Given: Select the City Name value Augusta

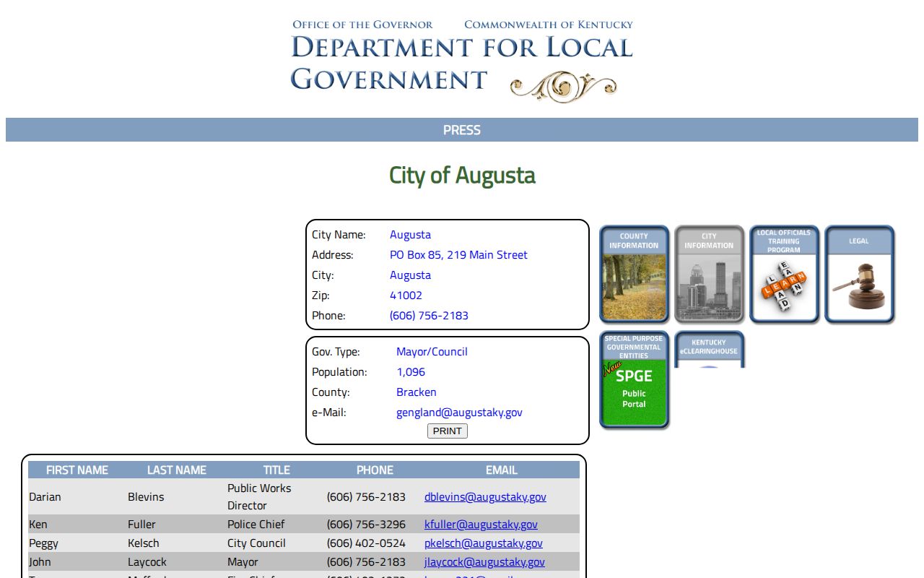Looking at the screenshot, I should (x=410, y=235).
